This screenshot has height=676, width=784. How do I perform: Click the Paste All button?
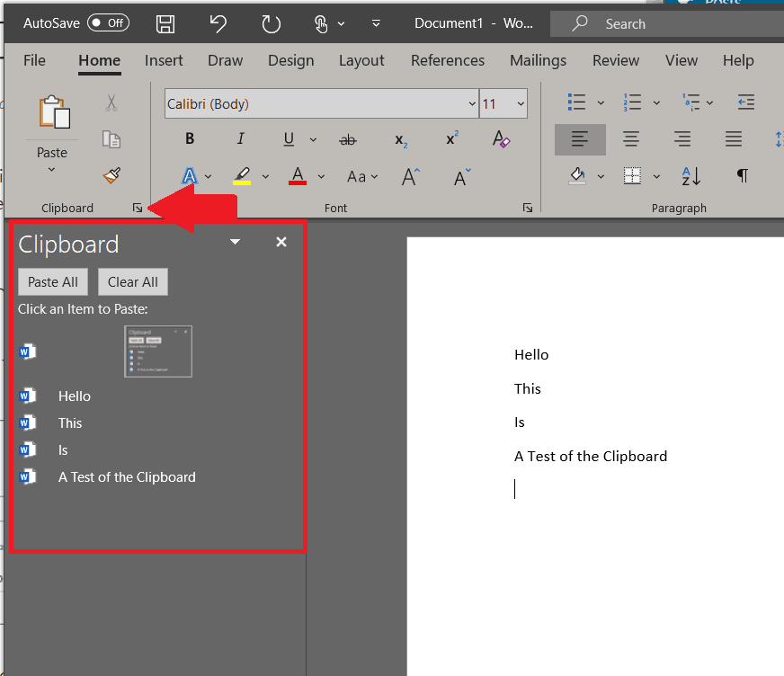tap(52, 281)
